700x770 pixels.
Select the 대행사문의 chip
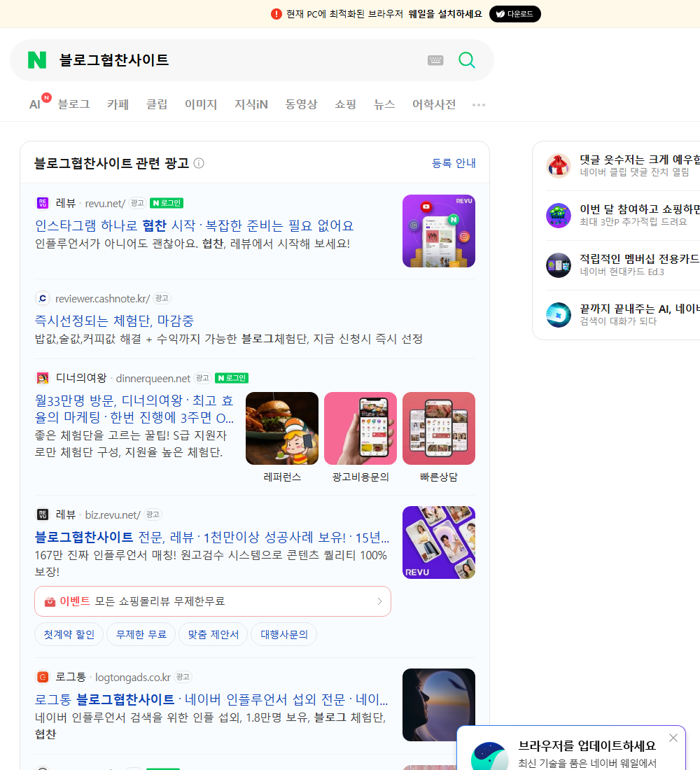click(x=284, y=634)
